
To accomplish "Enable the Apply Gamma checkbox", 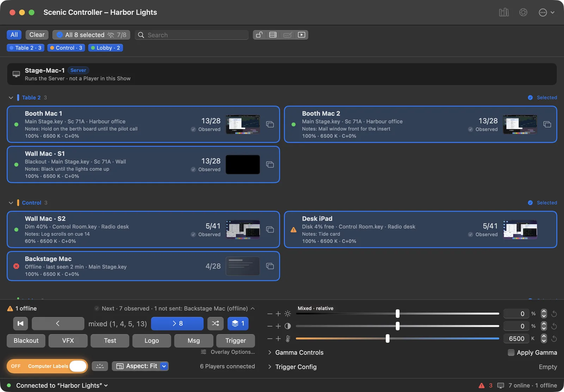I will click(x=511, y=353).
